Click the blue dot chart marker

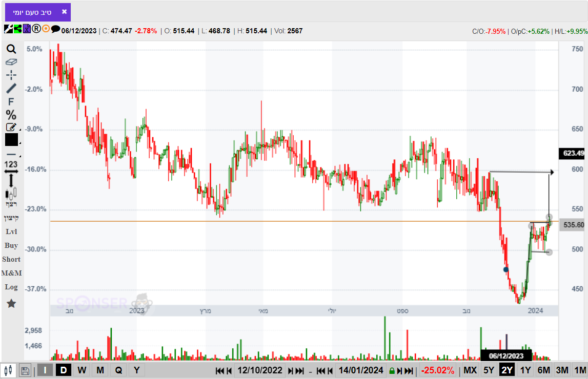point(506,269)
